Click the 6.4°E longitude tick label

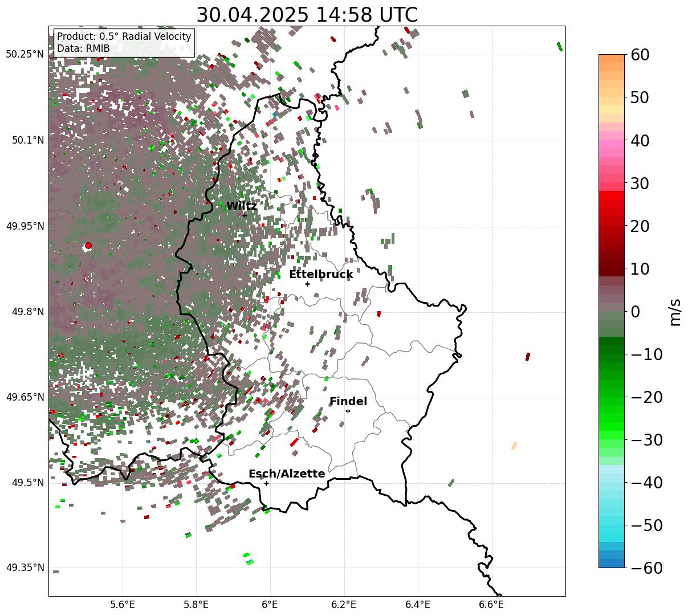pyautogui.click(x=418, y=605)
